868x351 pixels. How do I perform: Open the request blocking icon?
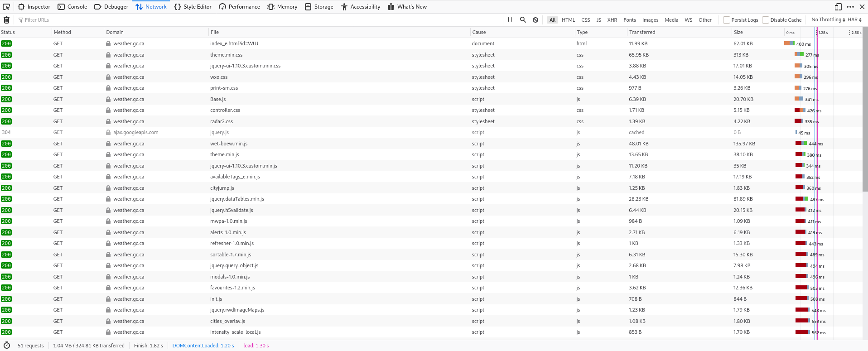[535, 20]
